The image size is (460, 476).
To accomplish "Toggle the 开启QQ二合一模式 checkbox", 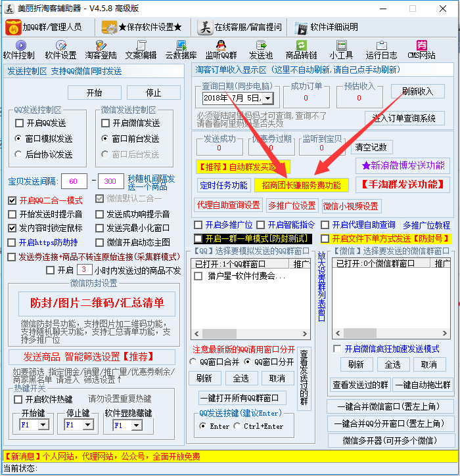I will (12, 200).
